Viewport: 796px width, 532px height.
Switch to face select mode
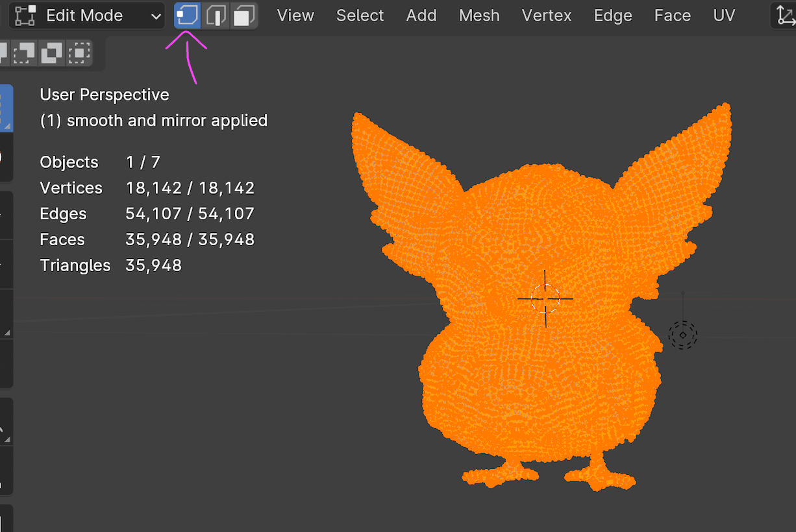(x=244, y=16)
